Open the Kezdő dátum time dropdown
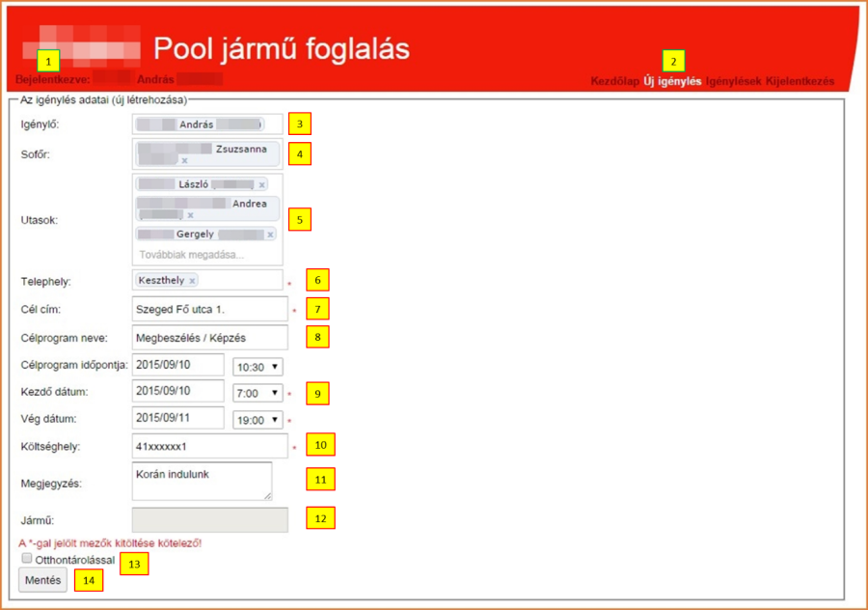 click(258, 394)
